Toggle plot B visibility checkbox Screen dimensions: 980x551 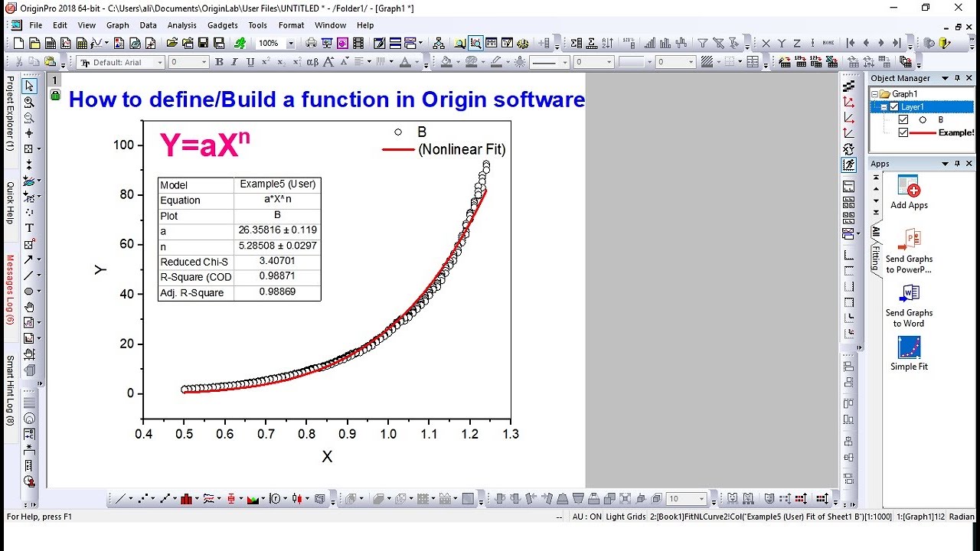(903, 120)
